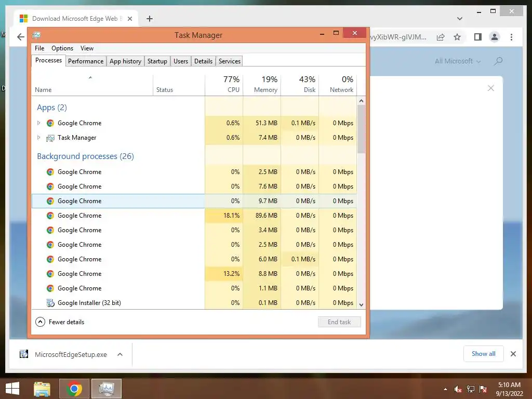Click Action Center flag tray icon
Screen dimensions: 532x399
tap(483, 389)
